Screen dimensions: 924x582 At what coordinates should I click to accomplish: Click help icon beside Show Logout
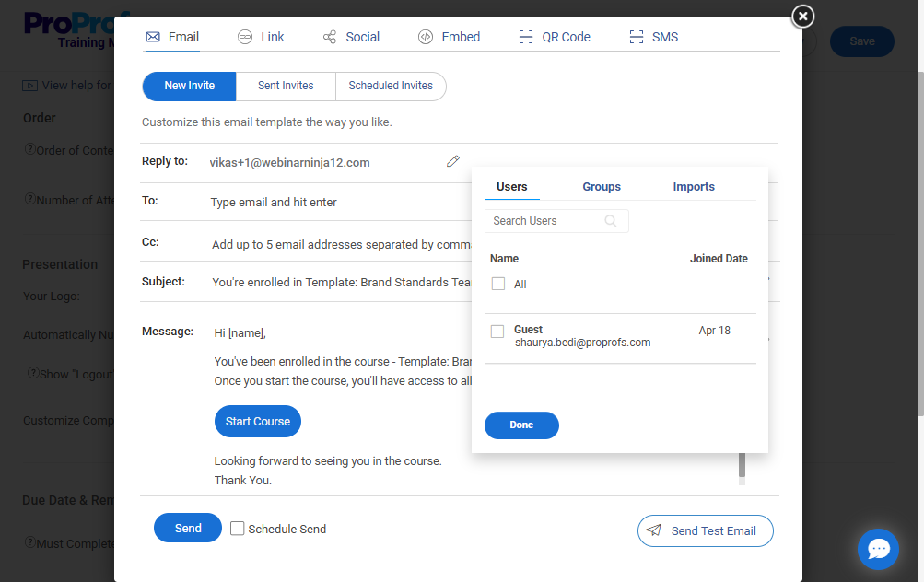(33, 373)
